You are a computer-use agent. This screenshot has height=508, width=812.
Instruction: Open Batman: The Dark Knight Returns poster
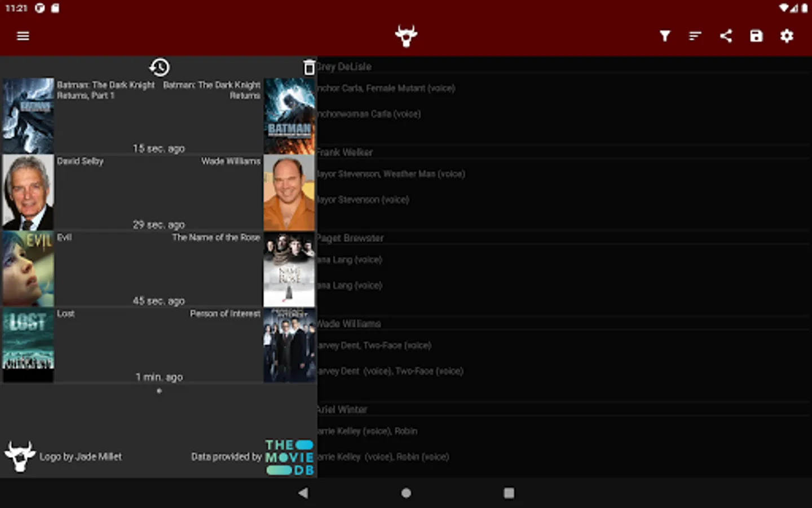289,116
